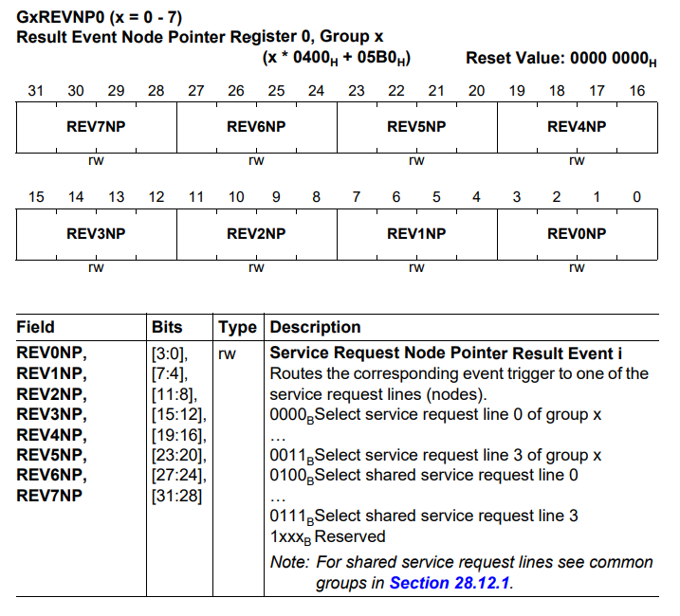Click the REV3NP bit field box
The image size is (680, 616).
coord(97,234)
